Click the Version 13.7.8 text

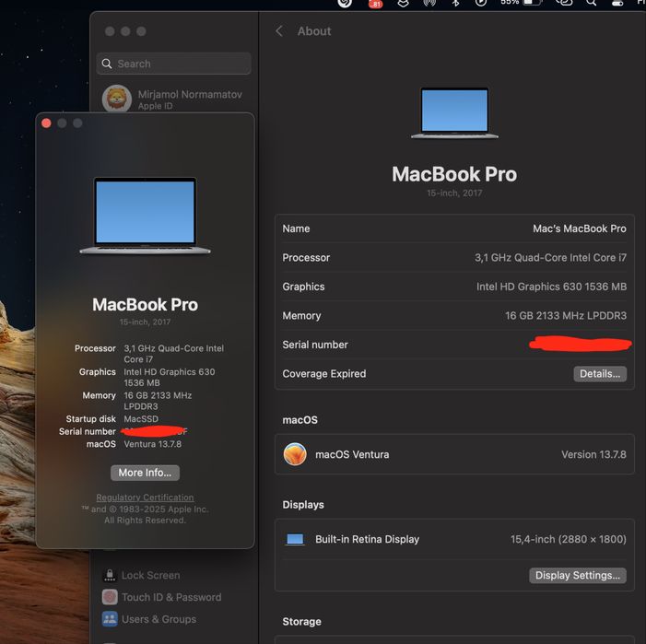[593, 454]
